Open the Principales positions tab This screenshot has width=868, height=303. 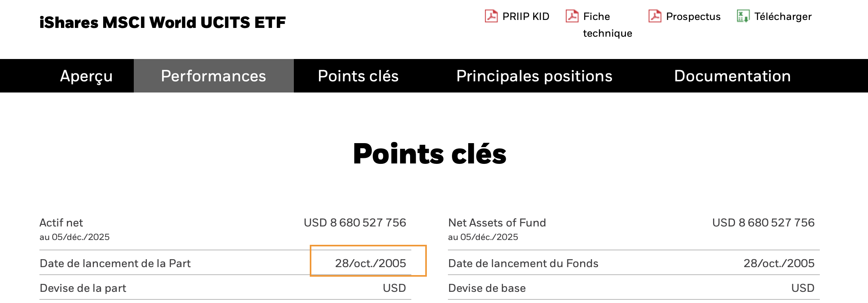pyautogui.click(x=534, y=76)
